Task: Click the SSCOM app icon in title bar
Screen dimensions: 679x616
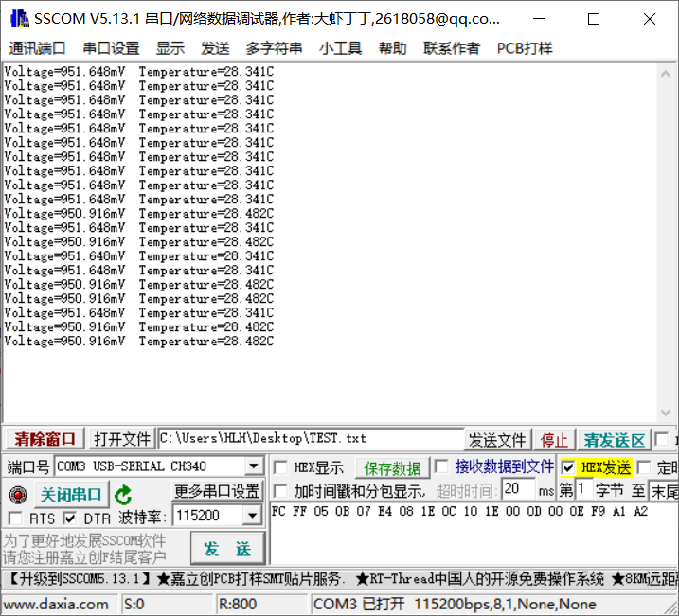Action: pos(17,19)
